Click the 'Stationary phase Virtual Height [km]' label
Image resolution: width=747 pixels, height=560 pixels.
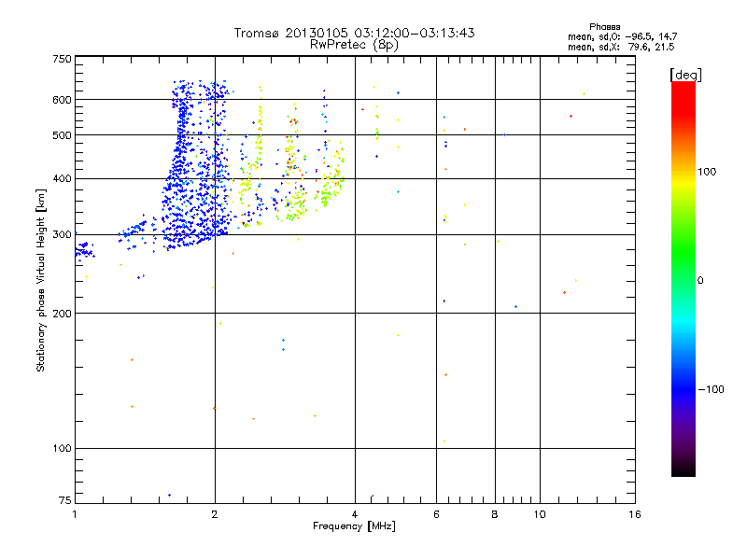41,280
